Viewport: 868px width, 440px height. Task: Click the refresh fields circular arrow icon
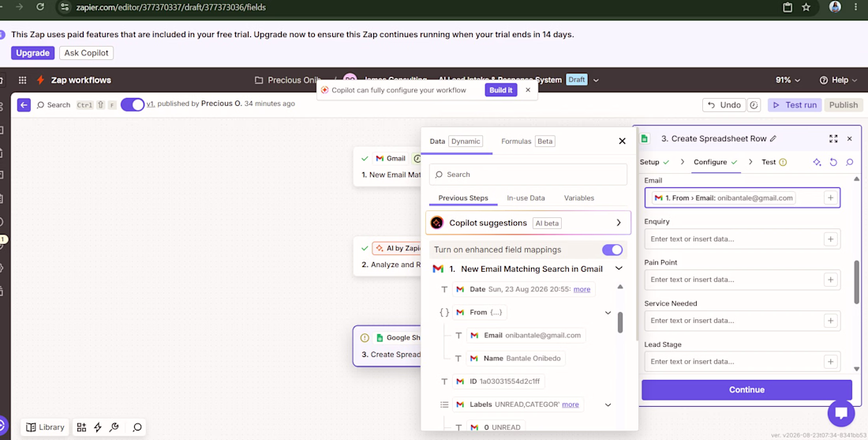coord(833,162)
